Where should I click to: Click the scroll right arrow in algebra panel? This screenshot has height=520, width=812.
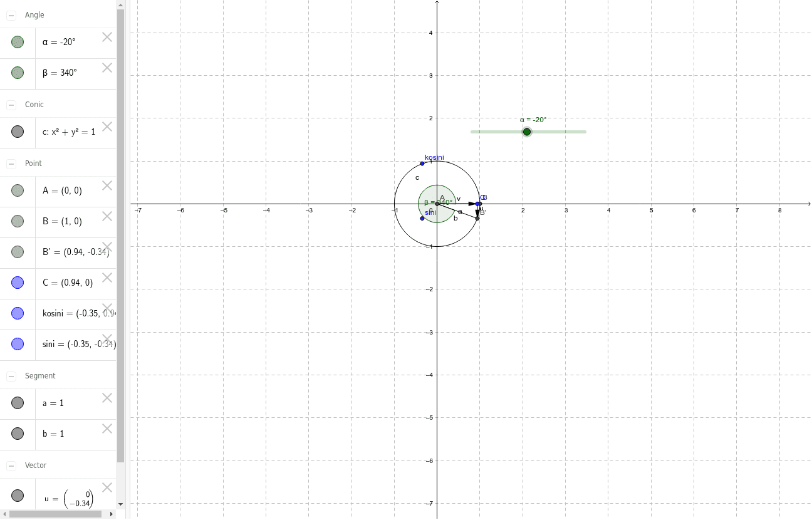pyautogui.click(x=112, y=514)
